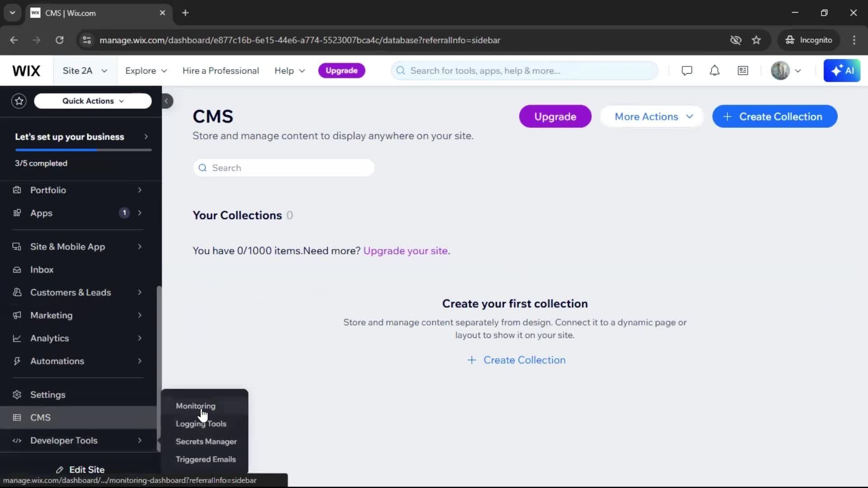Image resolution: width=868 pixels, height=488 pixels.
Task: Click the Site & Mobile App icon
Action: coord(17,247)
